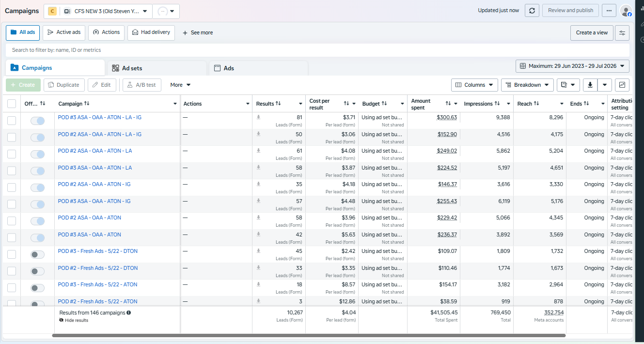
Task: Download leads for POD #2 ASA - OAA - ATON - LA
Action: (x=259, y=151)
